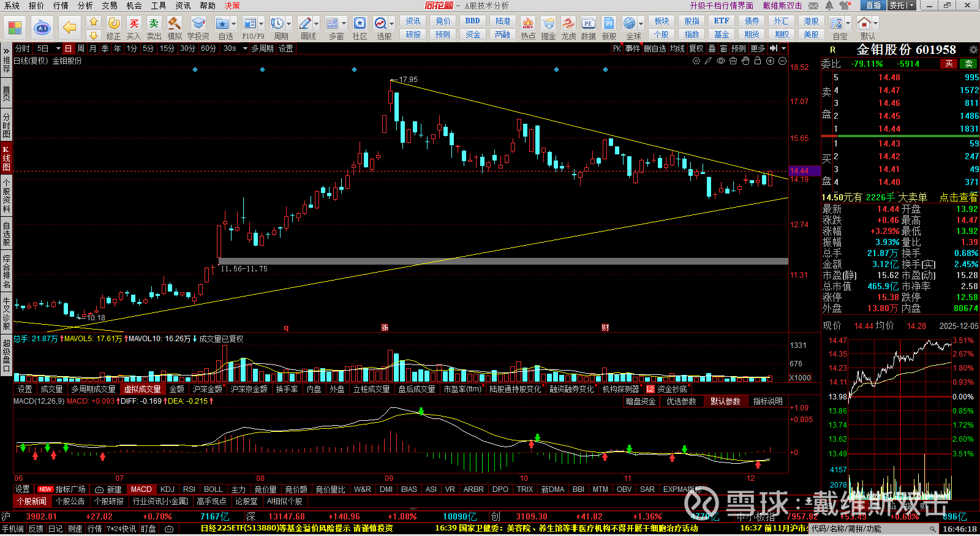This screenshot has height=536, width=980.
Task: Open the 分析 menu in menu bar
Action: point(85,6)
